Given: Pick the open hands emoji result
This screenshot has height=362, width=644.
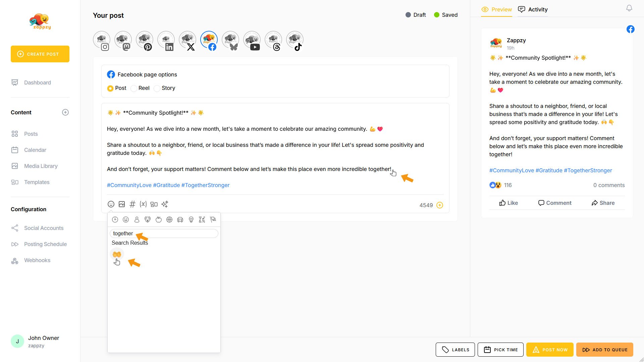Looking at the screenshot, I should point(117,254).
